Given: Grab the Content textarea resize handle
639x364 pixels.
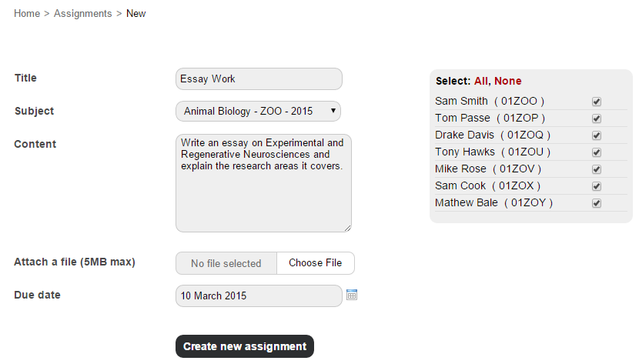Looking at the screenshot, I should 348,229.
